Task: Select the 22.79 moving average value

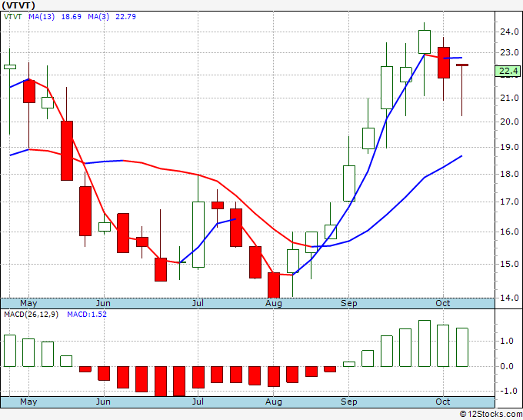Action: pyautogui.click(x=125, y=16)
